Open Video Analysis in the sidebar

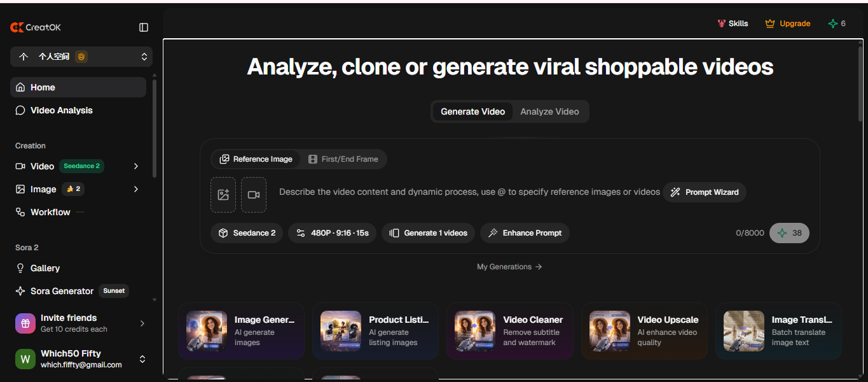[61, 110]
